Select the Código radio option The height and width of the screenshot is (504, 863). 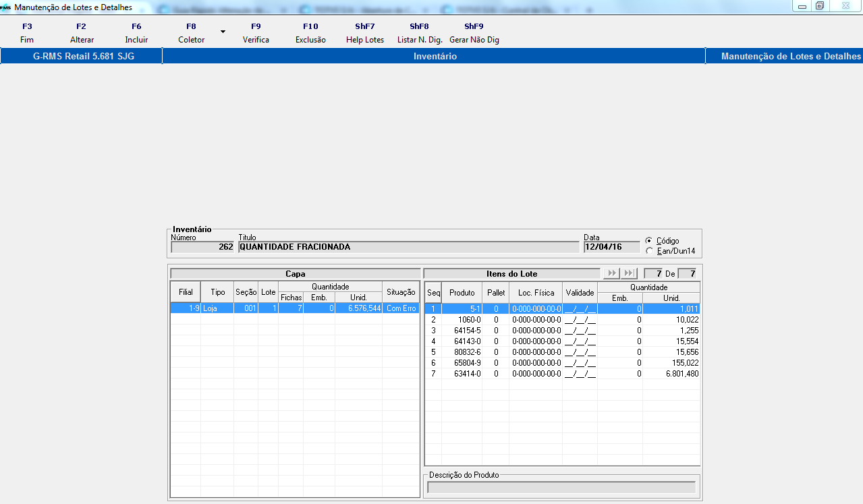click(649, 241)
